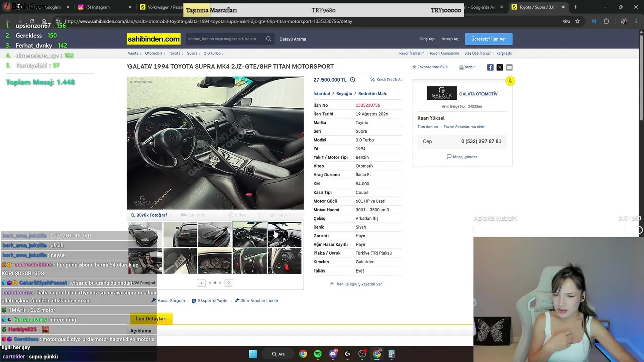Open the İlan Detayları tab
The image size is (644, 362).
151,319
